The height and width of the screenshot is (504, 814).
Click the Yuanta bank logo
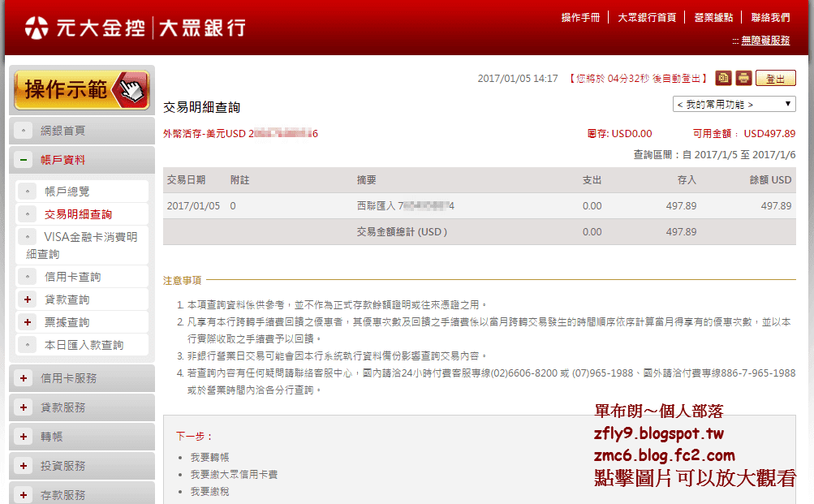[x=136, y=28]
